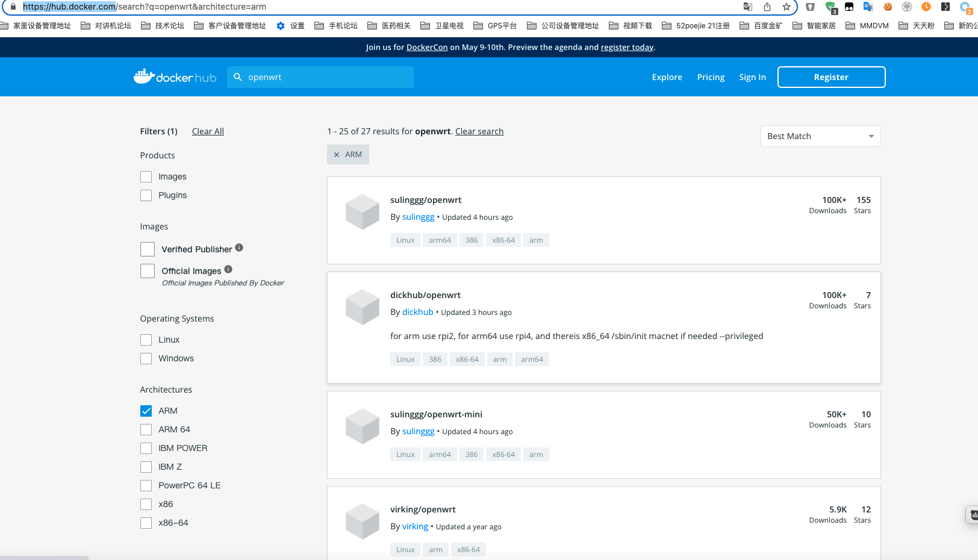This screenshot has width=978, height=560.
Task: Open the Explore navigation item
Action: (667, 77)
